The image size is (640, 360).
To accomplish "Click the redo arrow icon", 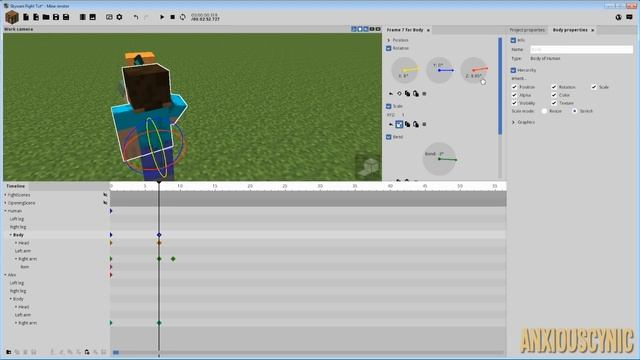I will click(146, 17).
